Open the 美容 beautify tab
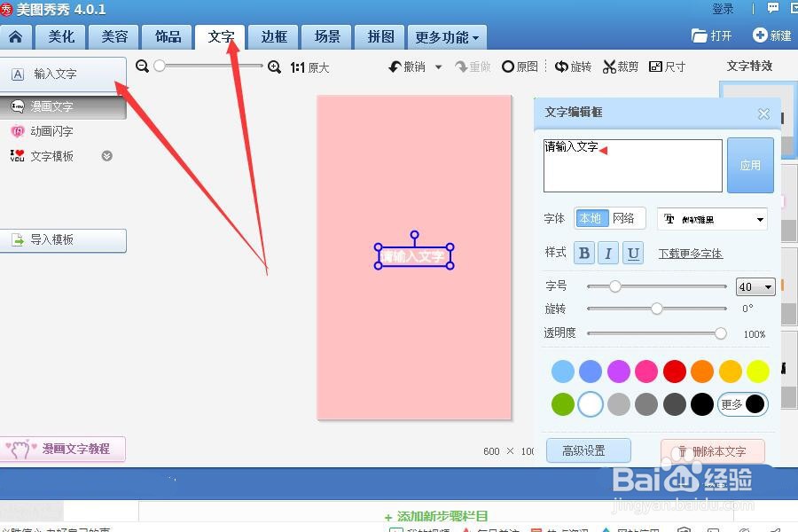 [x=113, y=36]
